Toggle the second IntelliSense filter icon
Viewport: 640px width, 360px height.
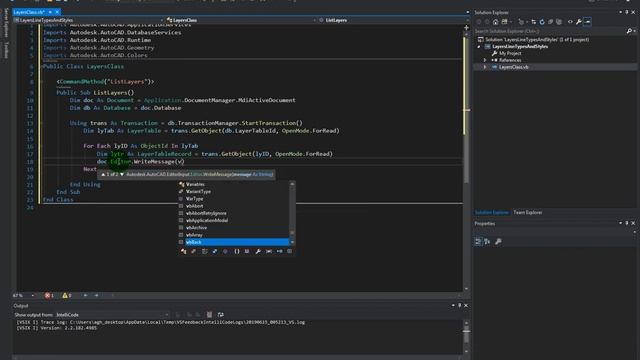(x=193, y=251)
